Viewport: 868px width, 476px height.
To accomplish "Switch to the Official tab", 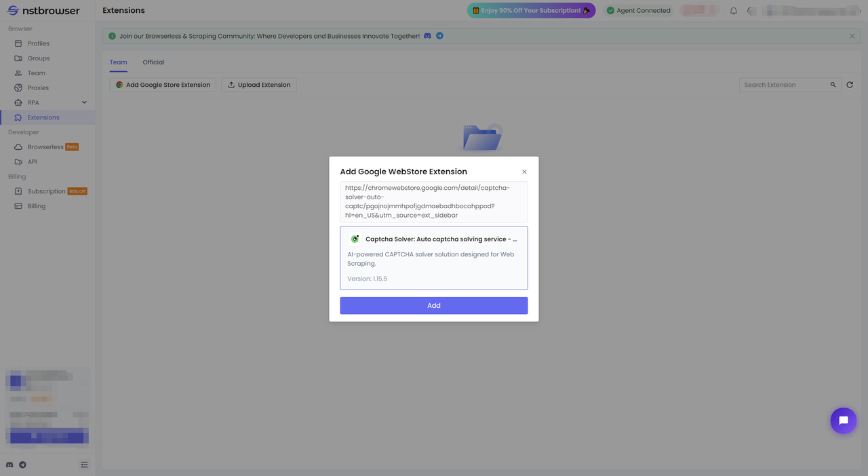I will pyautogui.click(x=153, y=62).
